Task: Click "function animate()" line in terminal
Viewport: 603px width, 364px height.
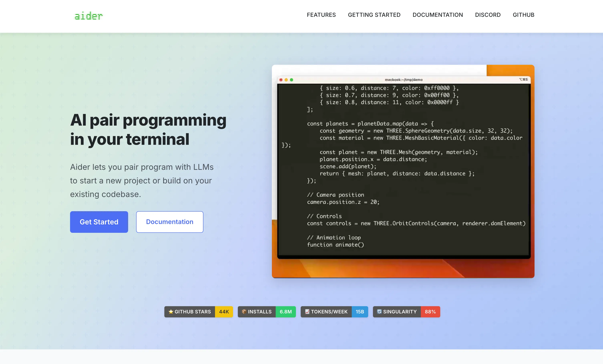Action: pyautogui.click(x=336, y=245)
